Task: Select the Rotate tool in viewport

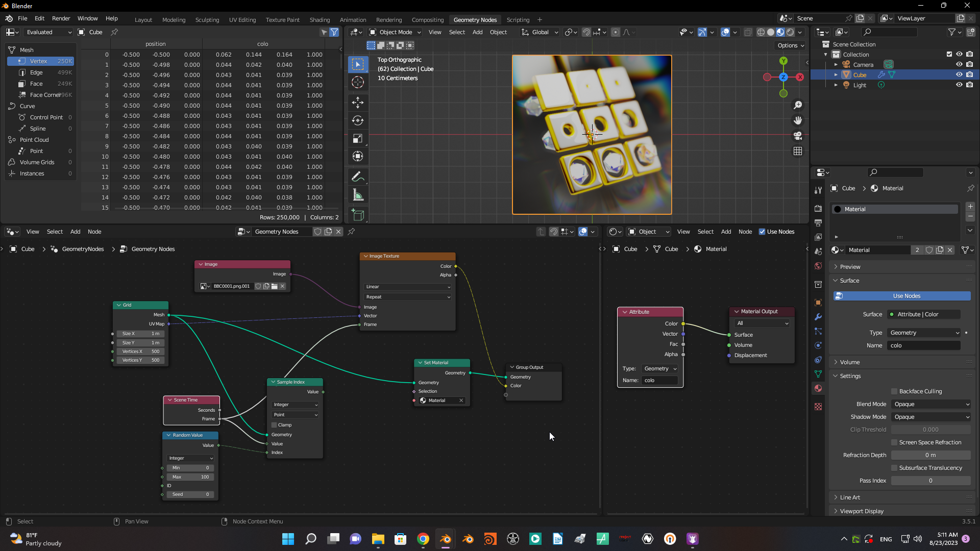Action: (358, 120)
